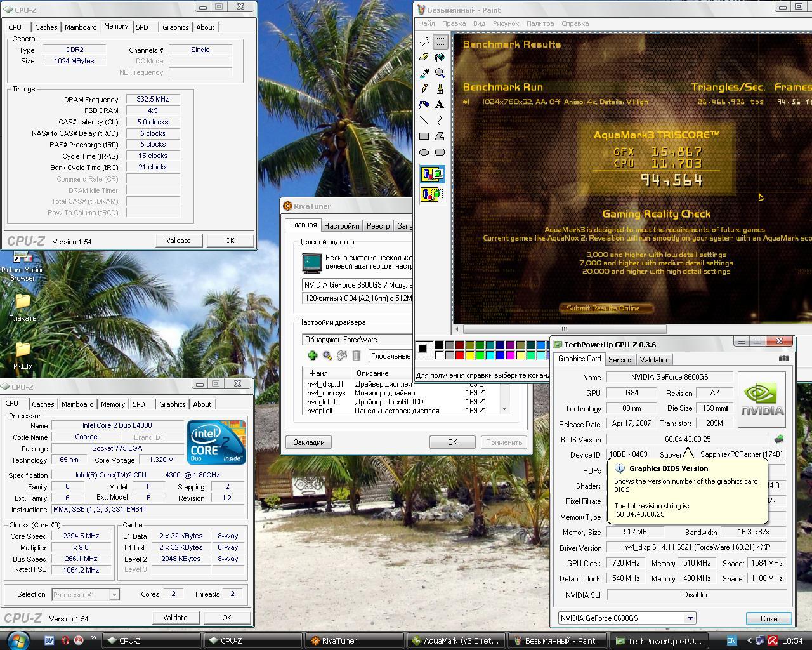Screen dimensions: 812x650
Task: Switch to Настройки tab in RivaTuner
Action: [x=341, y=226]
